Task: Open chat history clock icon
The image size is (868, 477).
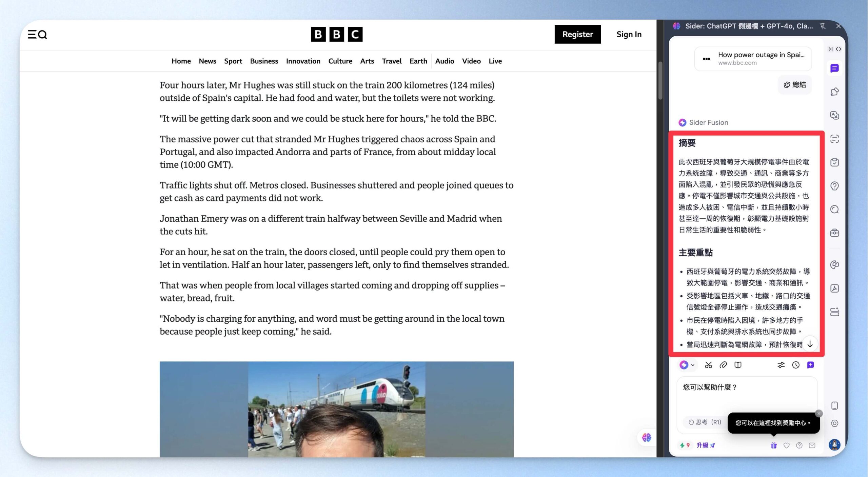Action: (x=796, y=365)
